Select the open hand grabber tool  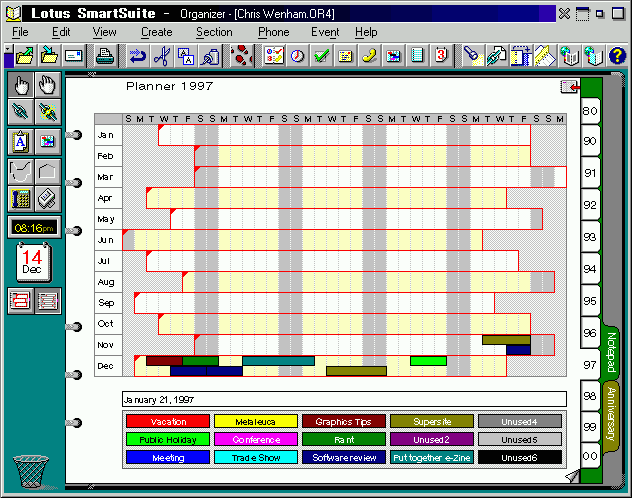click(48, 85)
